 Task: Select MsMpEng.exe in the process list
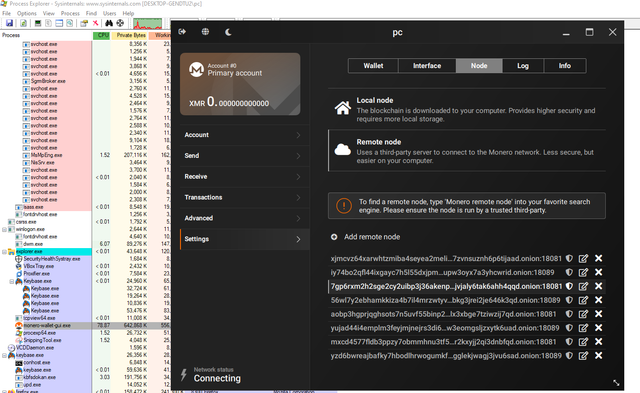click(47, 155)
